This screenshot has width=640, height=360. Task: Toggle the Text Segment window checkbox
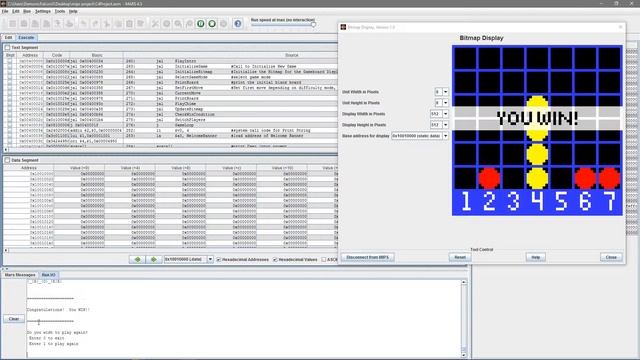coord(7,47)
